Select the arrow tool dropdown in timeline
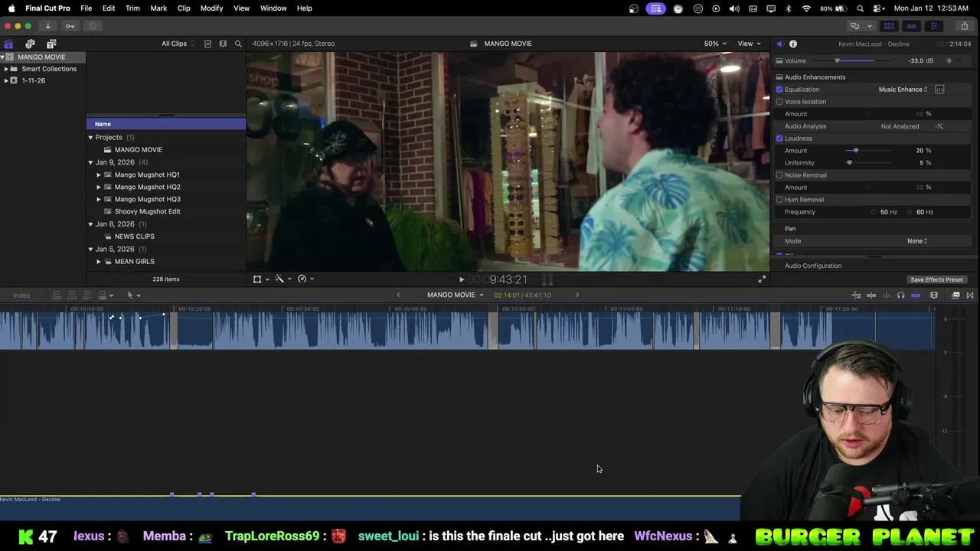The image size is (980, 551). [133, 295]
